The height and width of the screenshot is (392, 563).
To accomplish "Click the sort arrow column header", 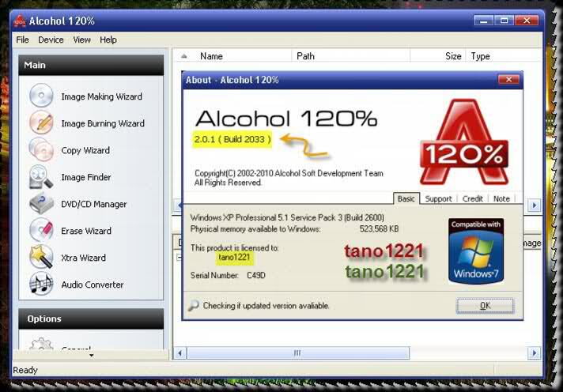I will pyautogui.click(x=183, y=56).
